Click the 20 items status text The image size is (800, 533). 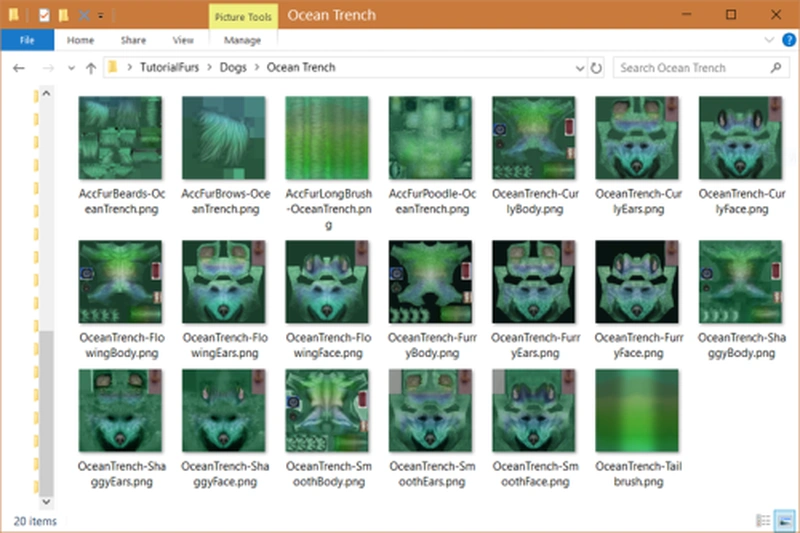point(35,521)
